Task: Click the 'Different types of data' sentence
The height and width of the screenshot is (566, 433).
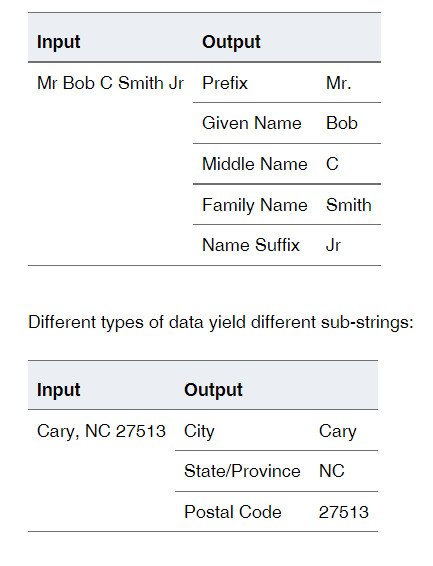Action: point(220,322)
